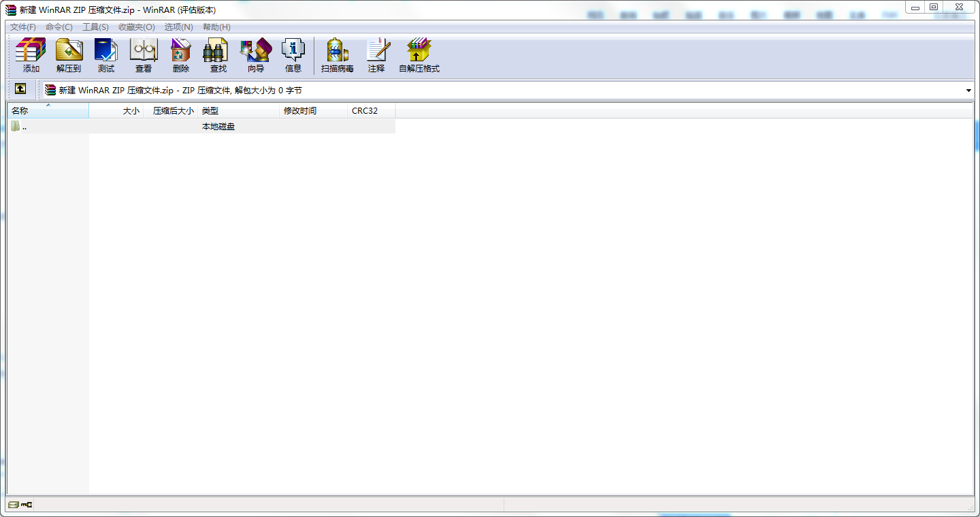Open the 选项(N) menu
Viewport: 980px width, 517px height.
(179, 27)
